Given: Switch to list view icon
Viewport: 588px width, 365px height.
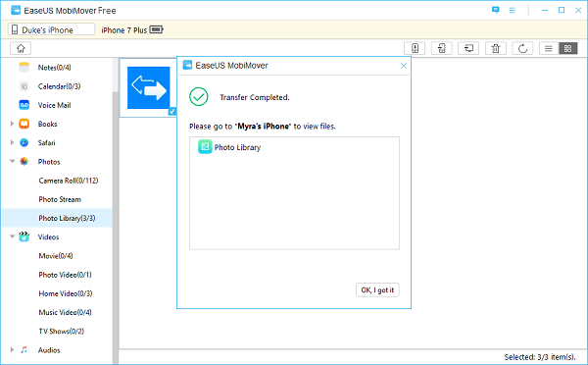Looking at the screenshot, I should pos(549,48).
